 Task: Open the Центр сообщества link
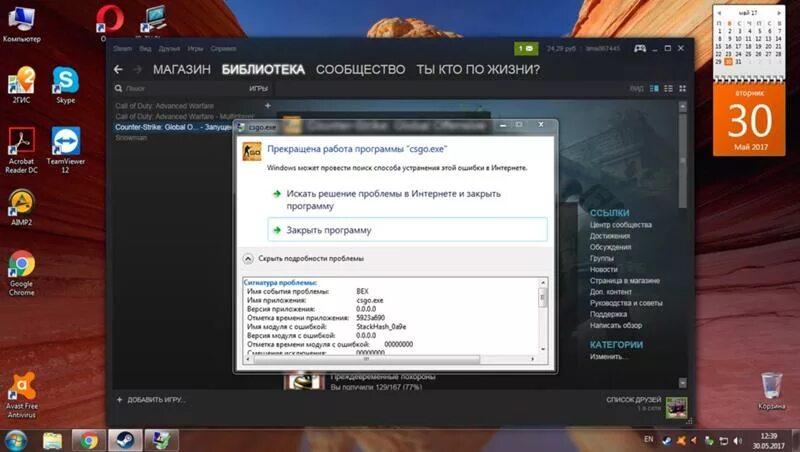click(x=620, y=225)
